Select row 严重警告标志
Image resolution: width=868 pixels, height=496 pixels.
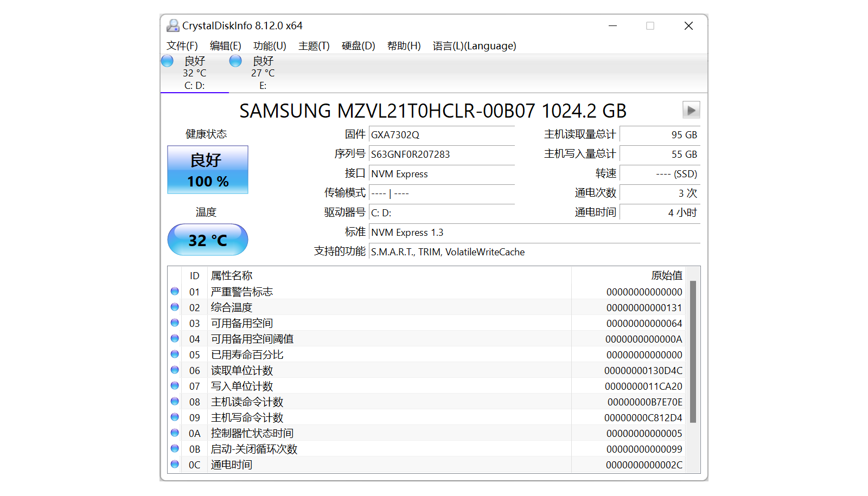point(426,292)
